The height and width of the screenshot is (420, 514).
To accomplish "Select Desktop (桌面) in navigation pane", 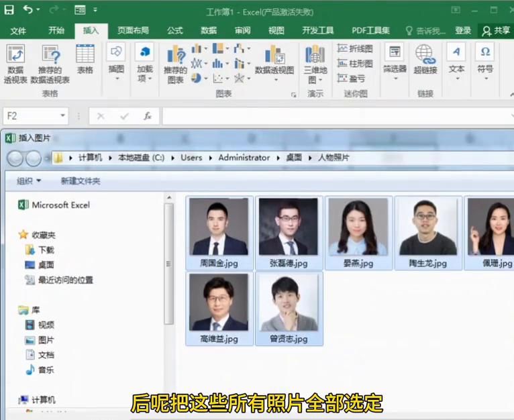I will pos(40,265).
